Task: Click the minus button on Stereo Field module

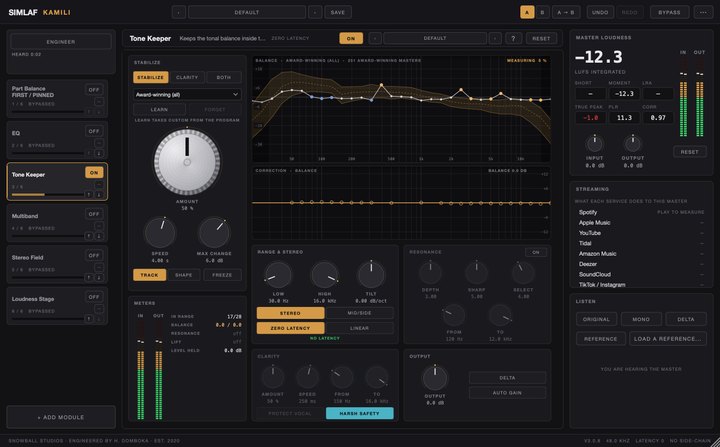Action: 99,267
